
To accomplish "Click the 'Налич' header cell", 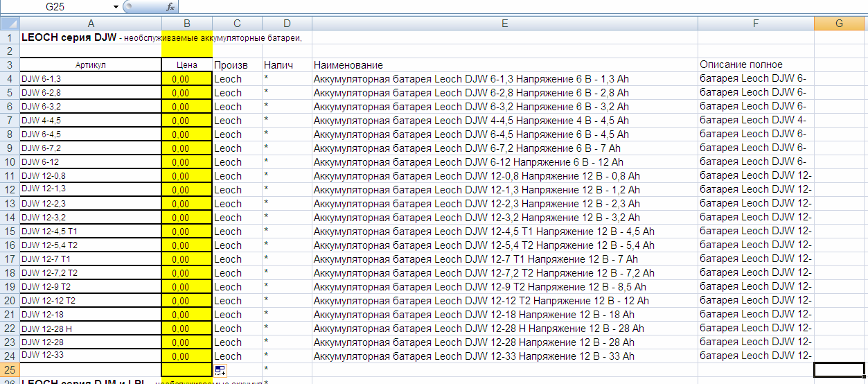I will point(287,65).
